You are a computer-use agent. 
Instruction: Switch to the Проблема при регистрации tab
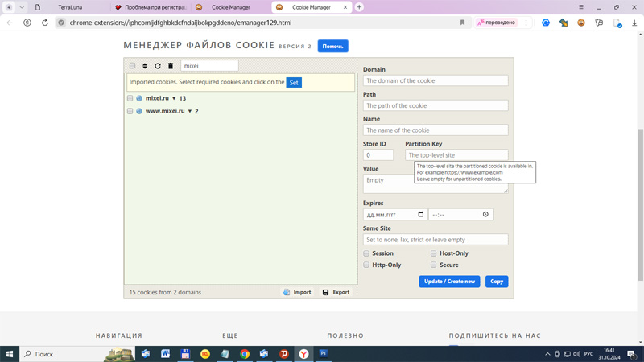(153, 7)
